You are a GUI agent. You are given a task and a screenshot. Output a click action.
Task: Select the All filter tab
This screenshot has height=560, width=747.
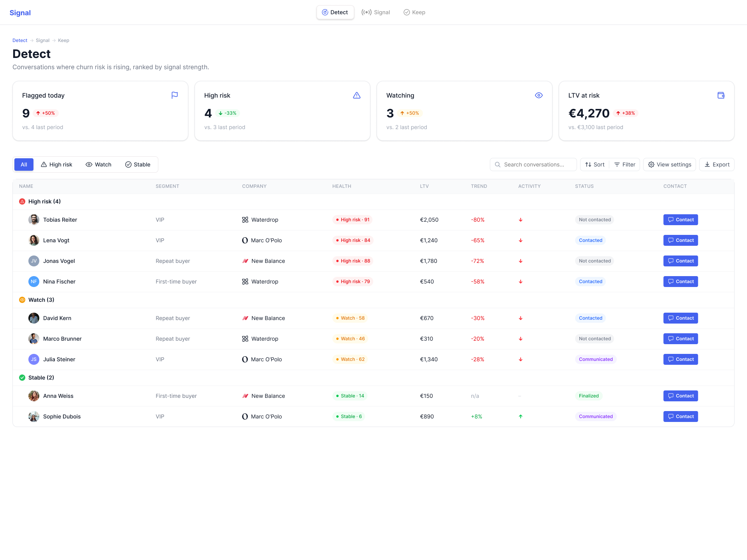coord(24,164)
